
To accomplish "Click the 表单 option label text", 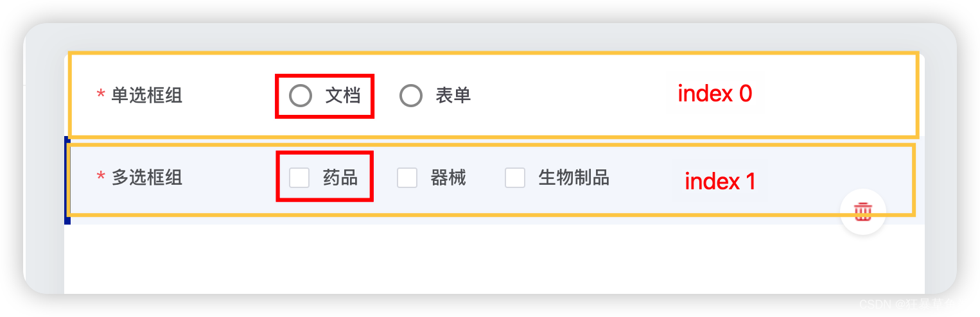I will [x=453, y=96].
